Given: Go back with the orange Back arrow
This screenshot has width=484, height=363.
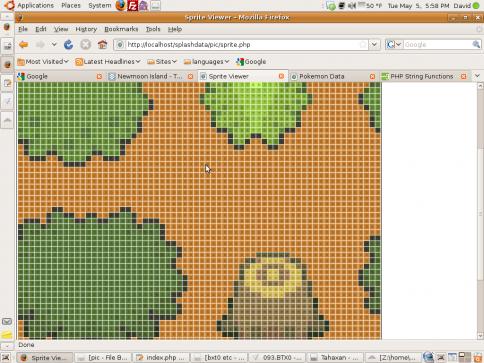Looking at the screenshot, I should pyautogui.click(x=23, y=44).
